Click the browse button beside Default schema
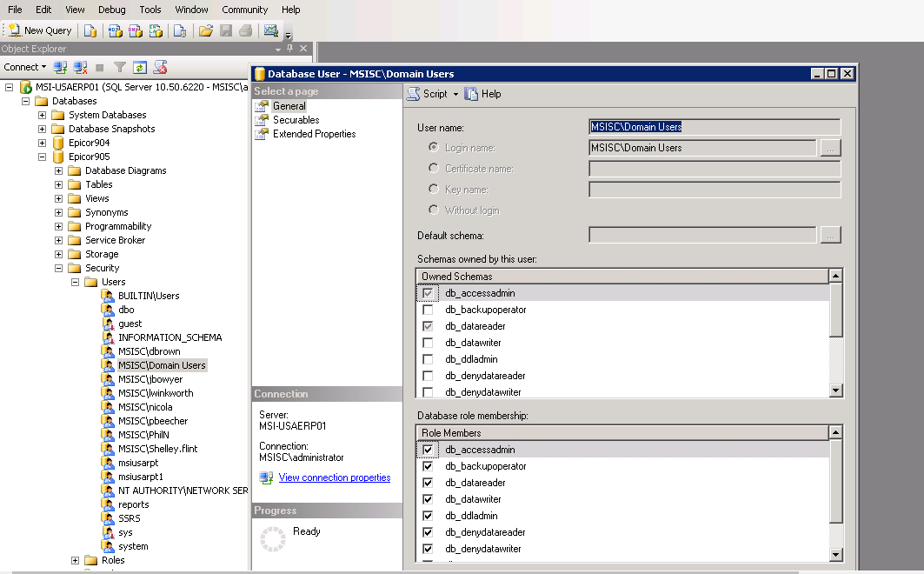924x574 pixels. [830, 235]
